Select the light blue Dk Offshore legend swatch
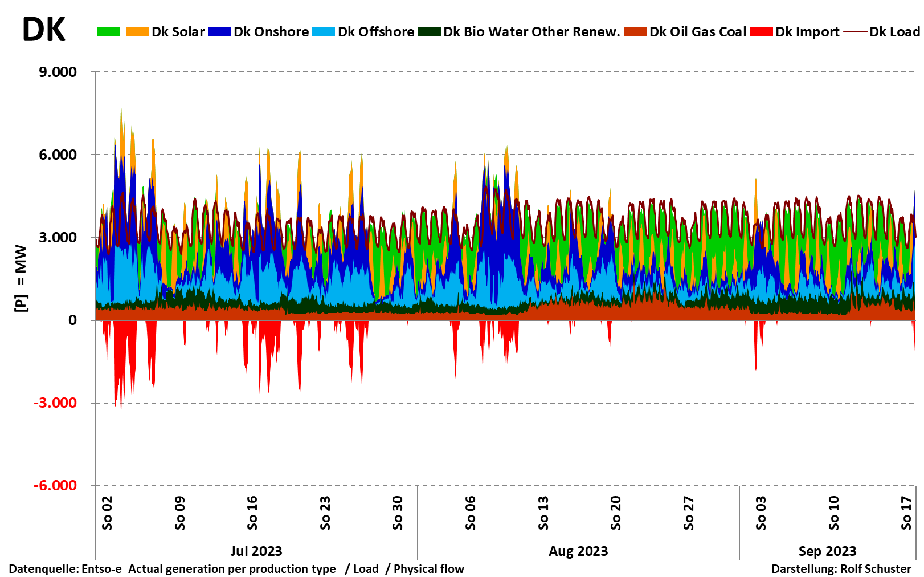 324,32
